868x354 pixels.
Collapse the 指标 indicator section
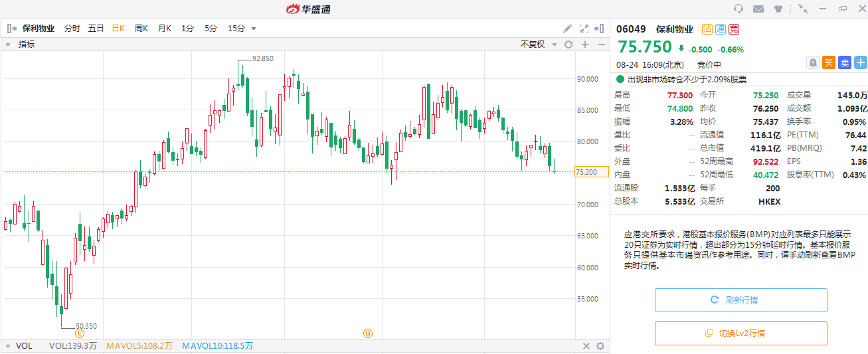[x=8, y=44]
